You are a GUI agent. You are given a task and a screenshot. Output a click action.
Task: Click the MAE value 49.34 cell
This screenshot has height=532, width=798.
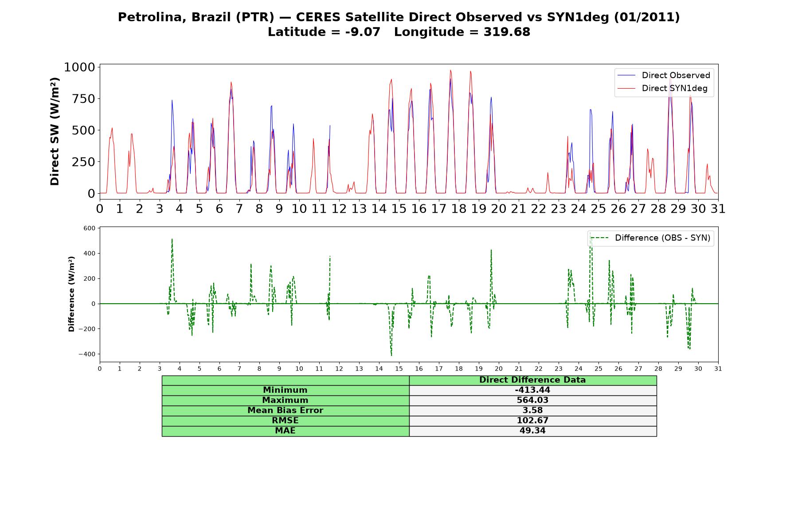pyautogui.click(x=532, y=431)
